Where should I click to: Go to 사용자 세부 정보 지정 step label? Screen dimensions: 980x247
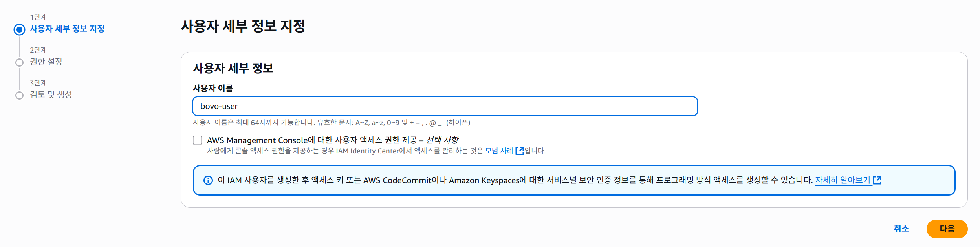click(x=67, y=29)
